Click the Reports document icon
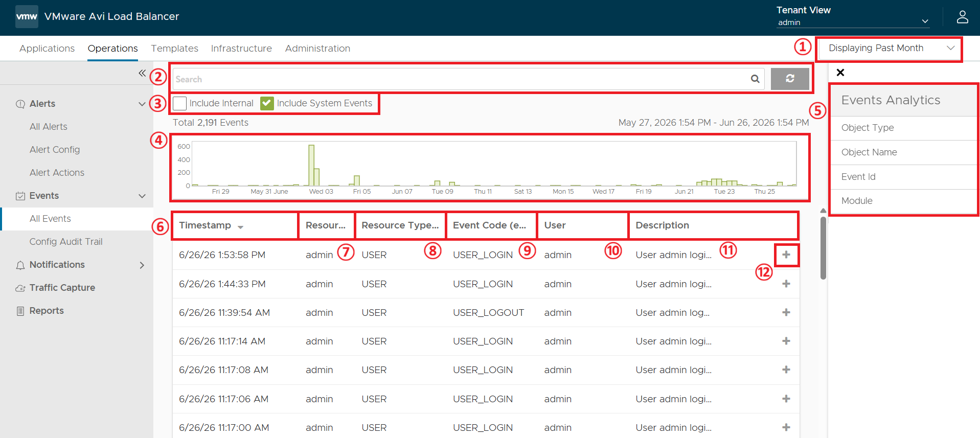Viewport: 980px width, 438px height. click(20, 311)
